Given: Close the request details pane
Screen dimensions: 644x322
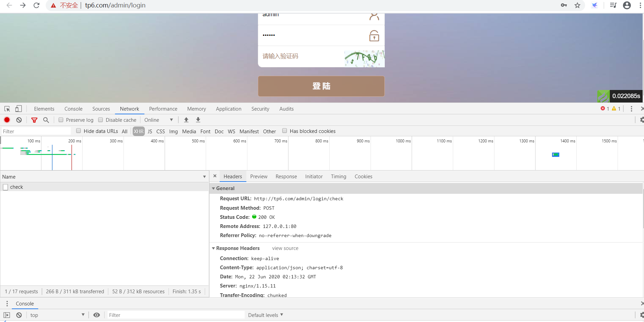Looking at the screenshot, I should 215,176.
